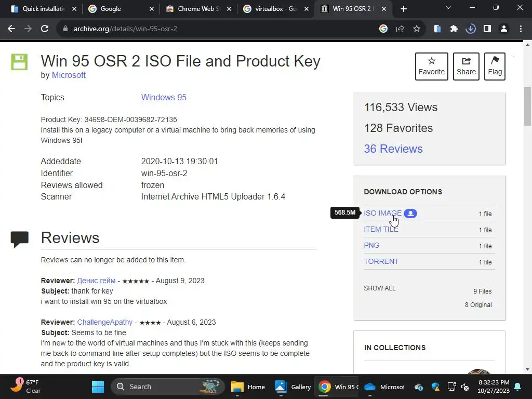Screen dimensions: 532x399
Task: Click the Google icon in address bar
Action: [383, 29]
